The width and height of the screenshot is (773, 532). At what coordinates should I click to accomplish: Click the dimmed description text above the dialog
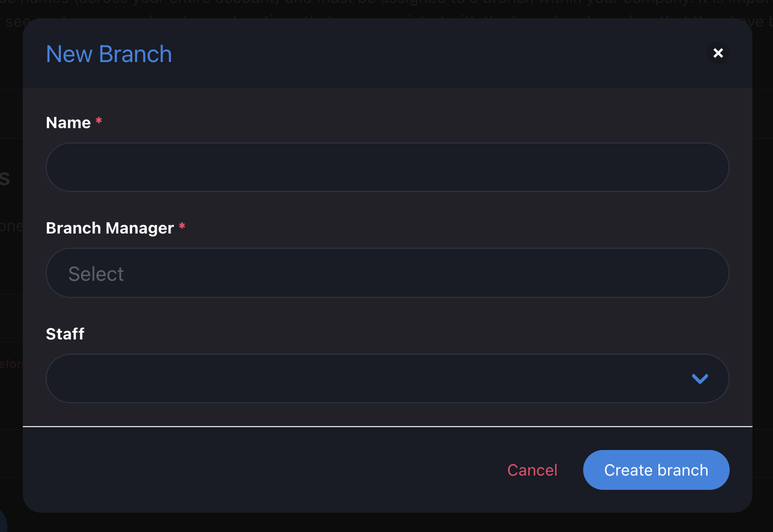tap(386, 7)
